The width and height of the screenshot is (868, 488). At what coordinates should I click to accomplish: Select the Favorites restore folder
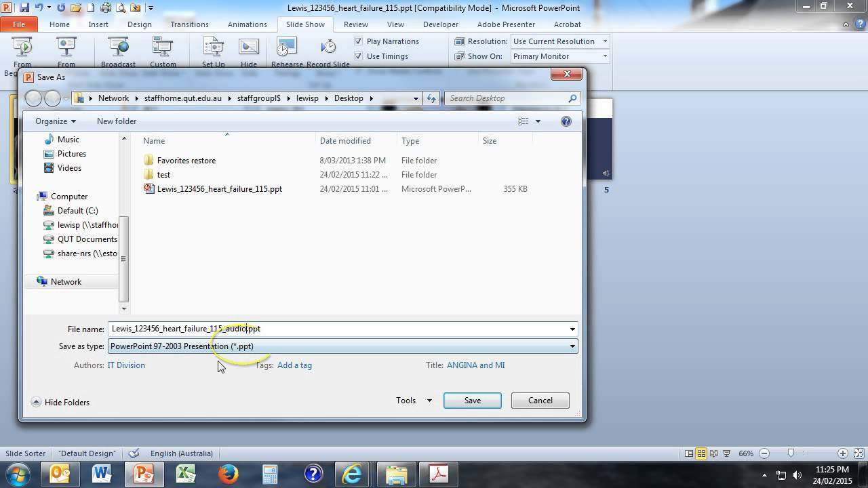(x=186, y=161)
